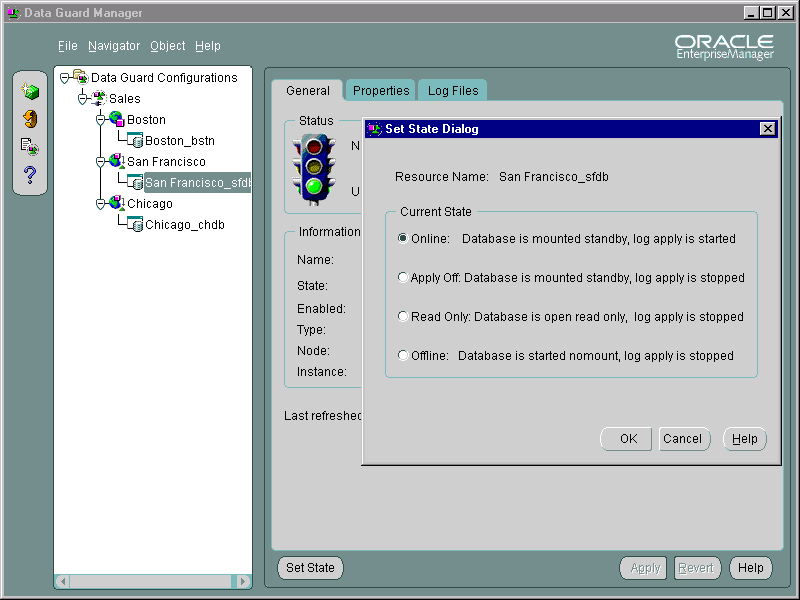
Task: Select Boston_bstn in the navigation tree
Action: (x=179, y=141)
